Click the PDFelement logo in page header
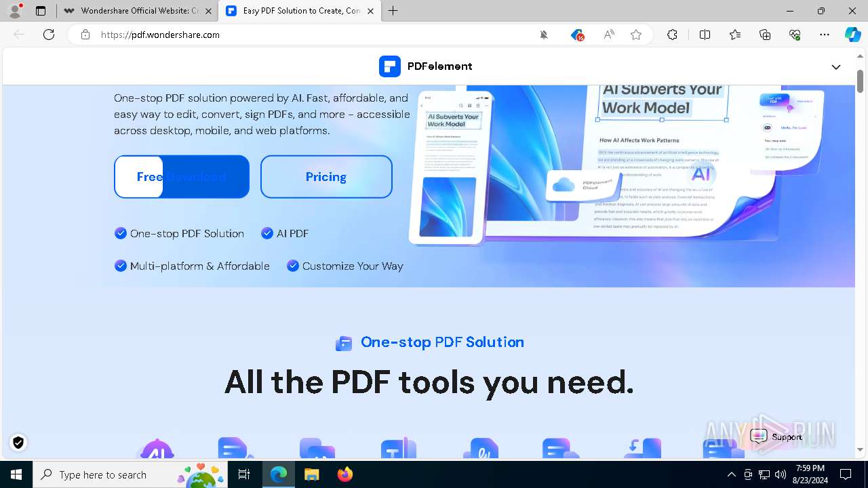Screen dimensions: 868x488 pos(425,66)
